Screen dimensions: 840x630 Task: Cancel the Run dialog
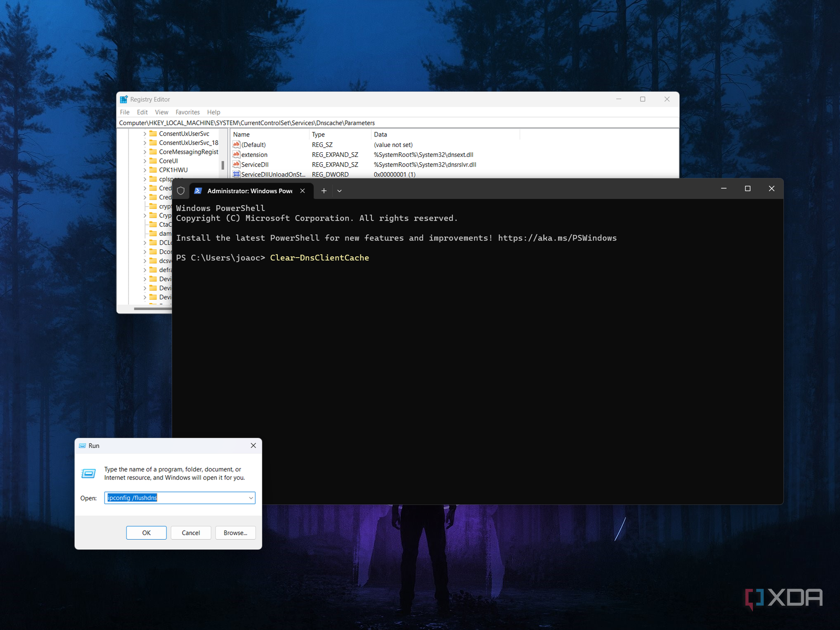click(191, 533)
